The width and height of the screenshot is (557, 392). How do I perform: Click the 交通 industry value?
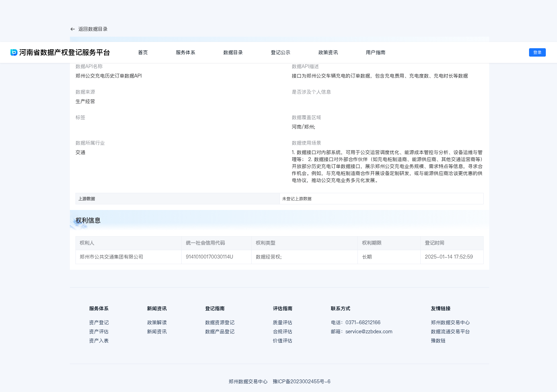(x=80, y=152)
